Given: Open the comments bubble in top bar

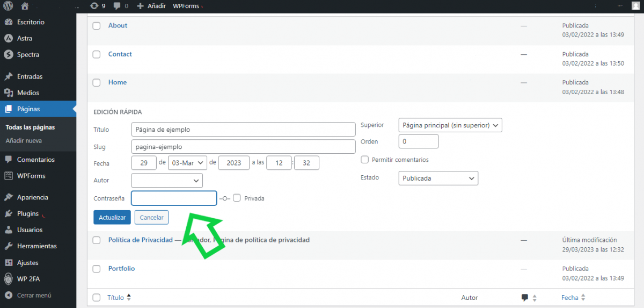Looking at the screenshot, I should (122, 6).
